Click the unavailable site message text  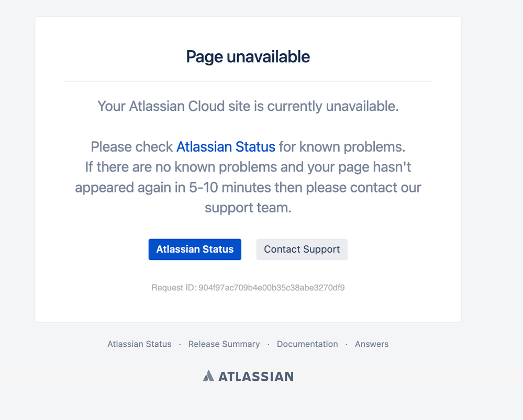coord(247,106)
